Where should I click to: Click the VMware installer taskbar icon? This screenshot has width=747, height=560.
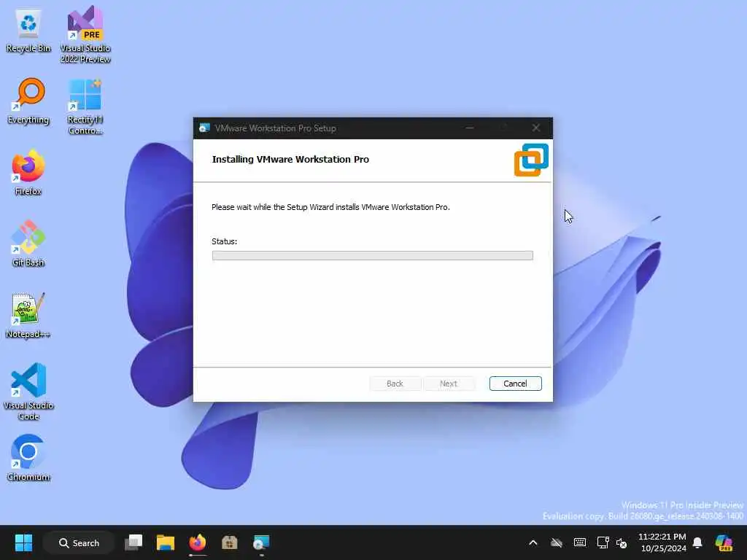(261, 542)
